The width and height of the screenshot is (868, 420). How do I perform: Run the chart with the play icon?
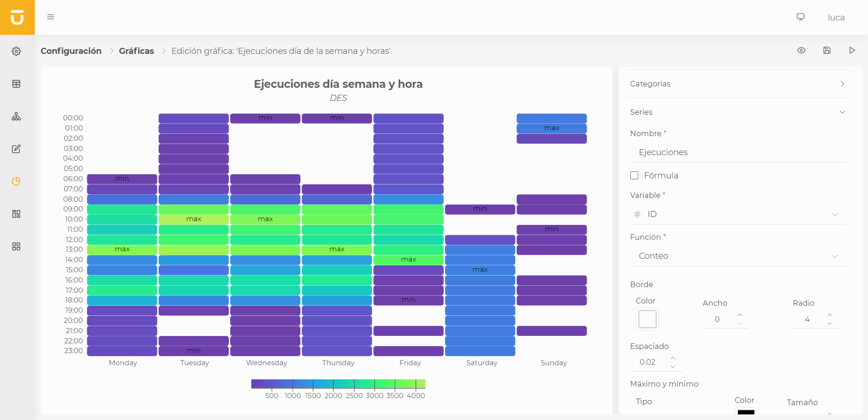tap(852, 50)
